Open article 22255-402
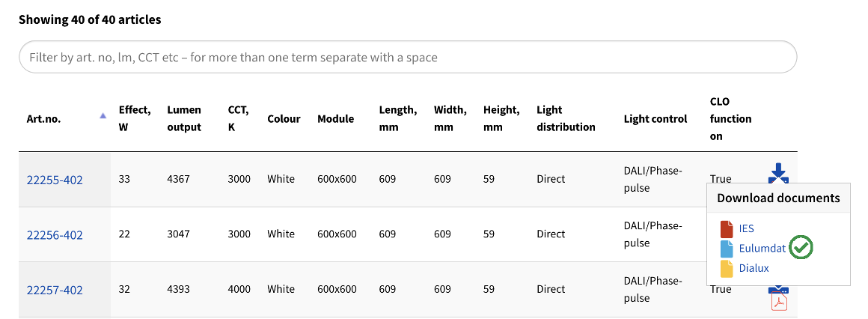868x319 pixels. click(55, 180)
